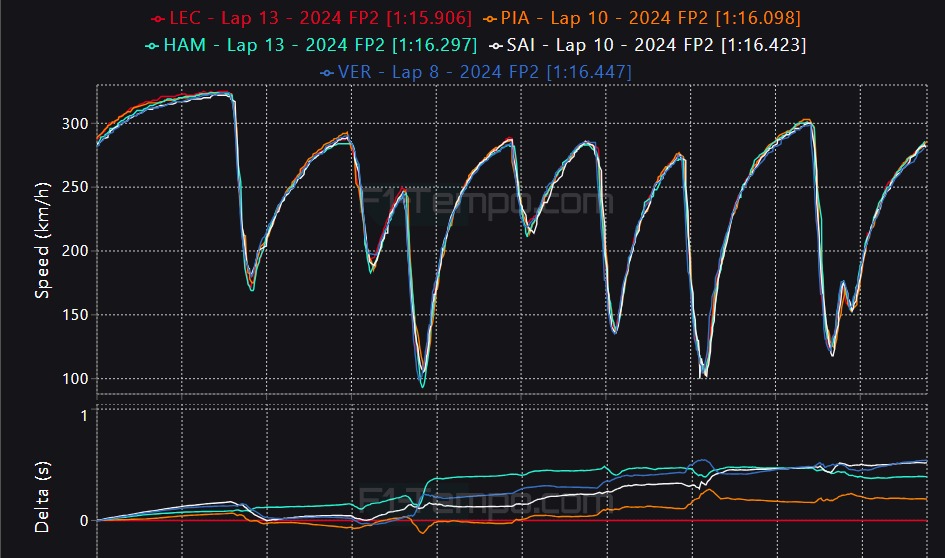This screenshot has height=558, width=945.
Task: Select the 300 tick on speed axis
Action: coord(75,124)
